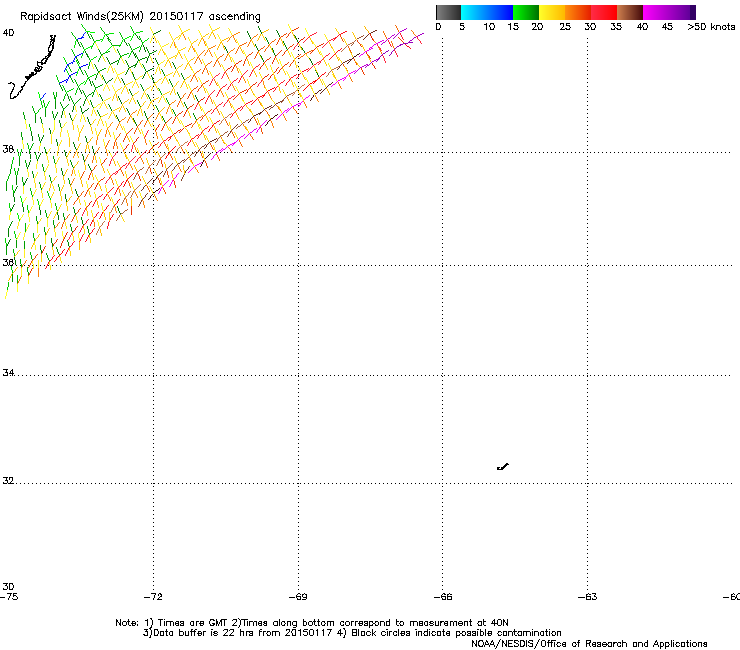Click the latitude label 38

point(8,149)
